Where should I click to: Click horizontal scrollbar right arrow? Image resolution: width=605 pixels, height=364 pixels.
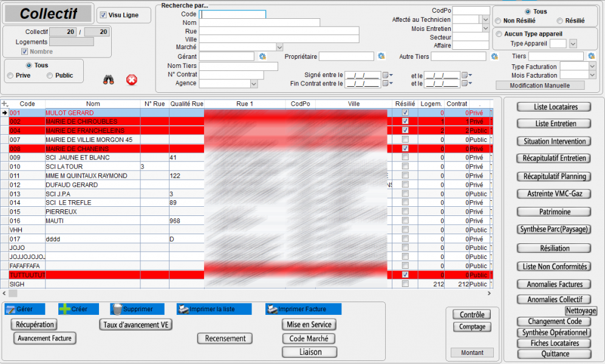(x=489, y=293)
